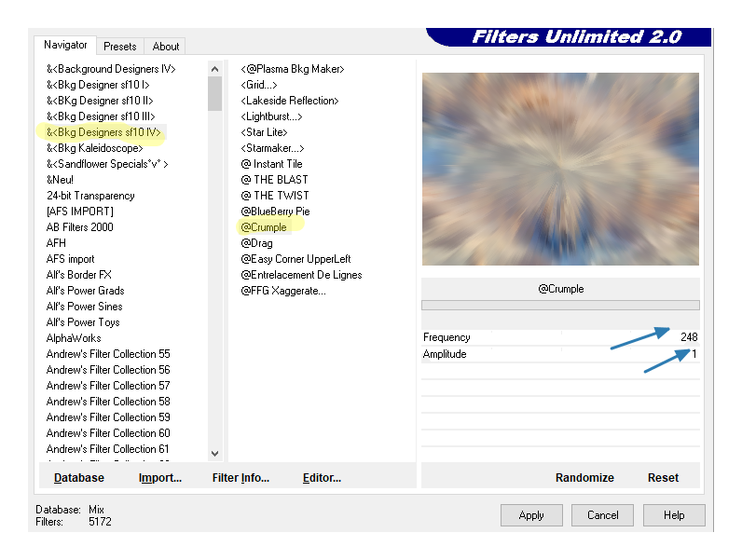Select Andrew's Filter Collection 55

coord(108,354)
